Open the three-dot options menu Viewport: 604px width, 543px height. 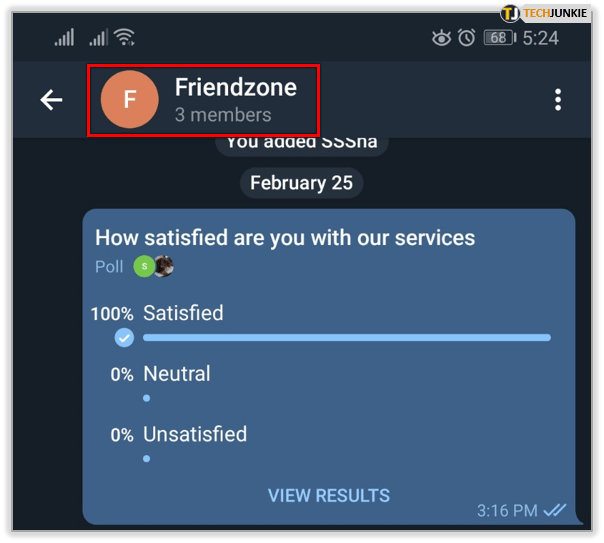pos(557,100)
